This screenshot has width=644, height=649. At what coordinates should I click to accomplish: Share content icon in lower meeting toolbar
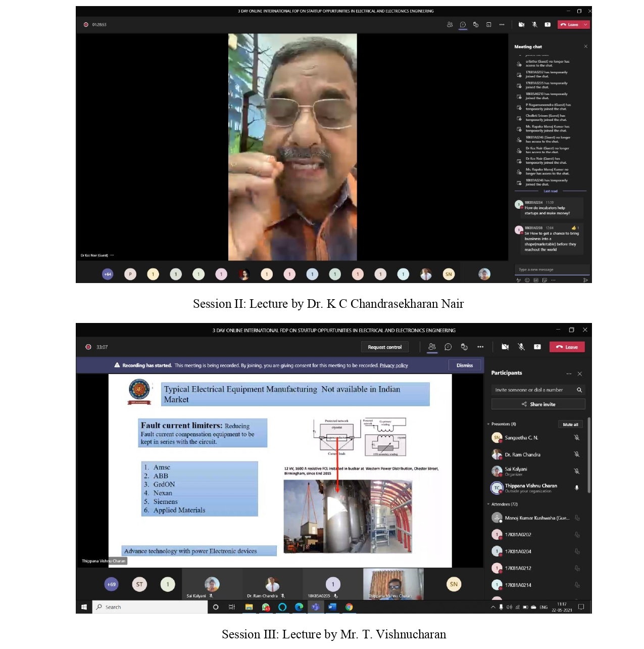pyautogui.click(x=537, y=347)
